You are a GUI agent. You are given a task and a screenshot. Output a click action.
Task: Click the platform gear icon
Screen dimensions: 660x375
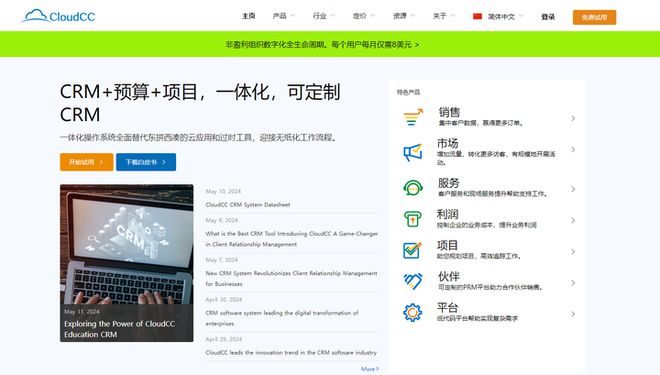point(412,313)
